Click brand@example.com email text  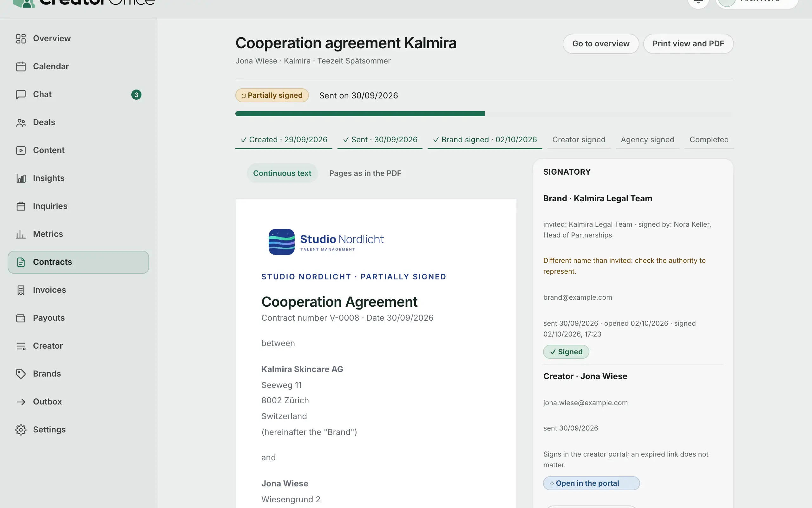tap(578, 297)
